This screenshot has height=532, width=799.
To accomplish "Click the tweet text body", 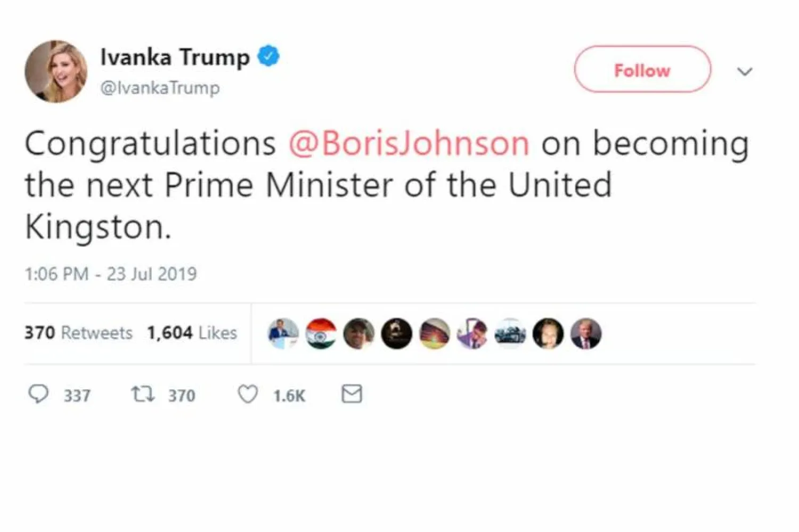I will 320,185.
